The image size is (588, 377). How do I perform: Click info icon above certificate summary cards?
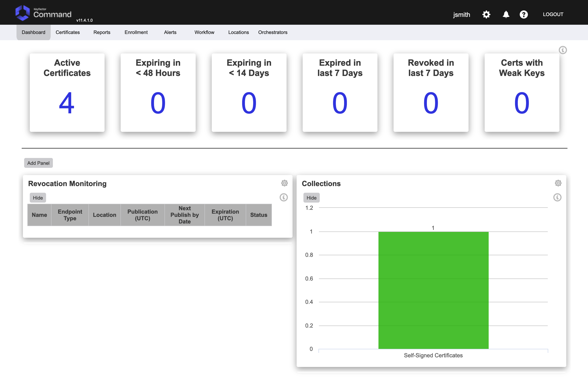pos(562,50)
